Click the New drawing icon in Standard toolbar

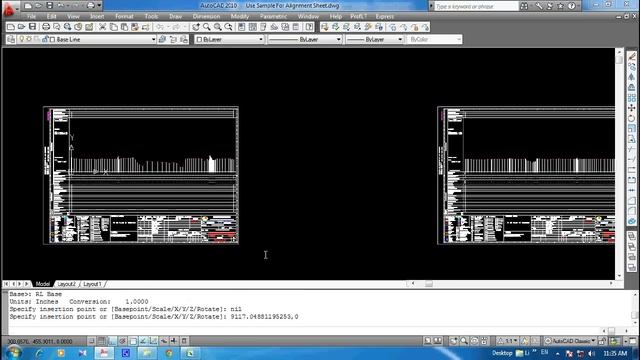click(x=11, y=27)
